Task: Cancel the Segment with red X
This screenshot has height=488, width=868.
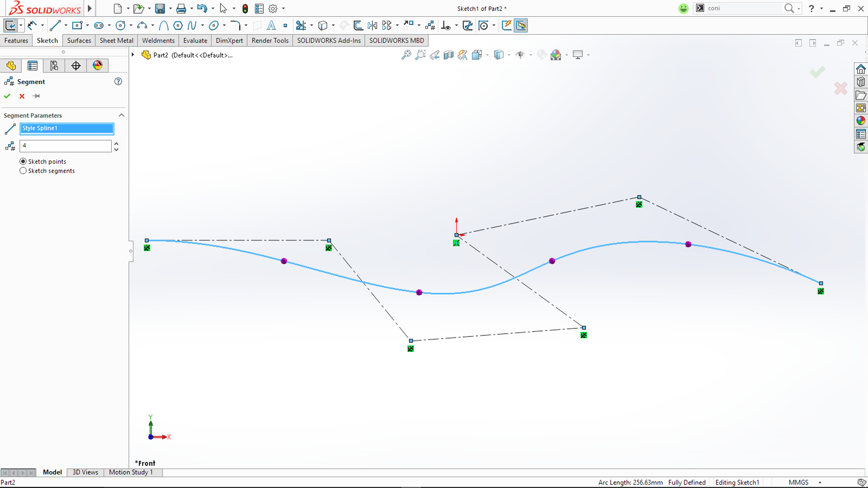Action: (22, 96)
